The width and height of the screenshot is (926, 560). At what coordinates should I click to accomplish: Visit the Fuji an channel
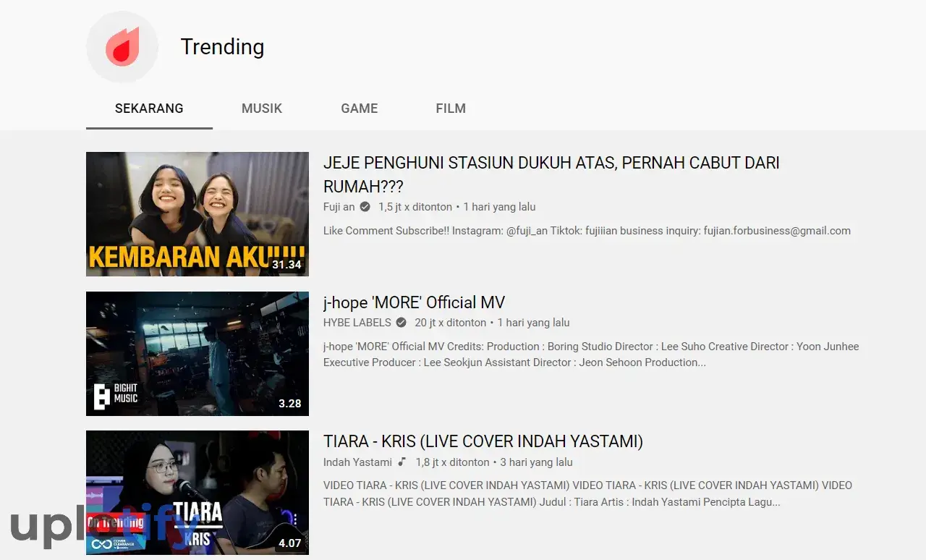(x=339, y=207)
